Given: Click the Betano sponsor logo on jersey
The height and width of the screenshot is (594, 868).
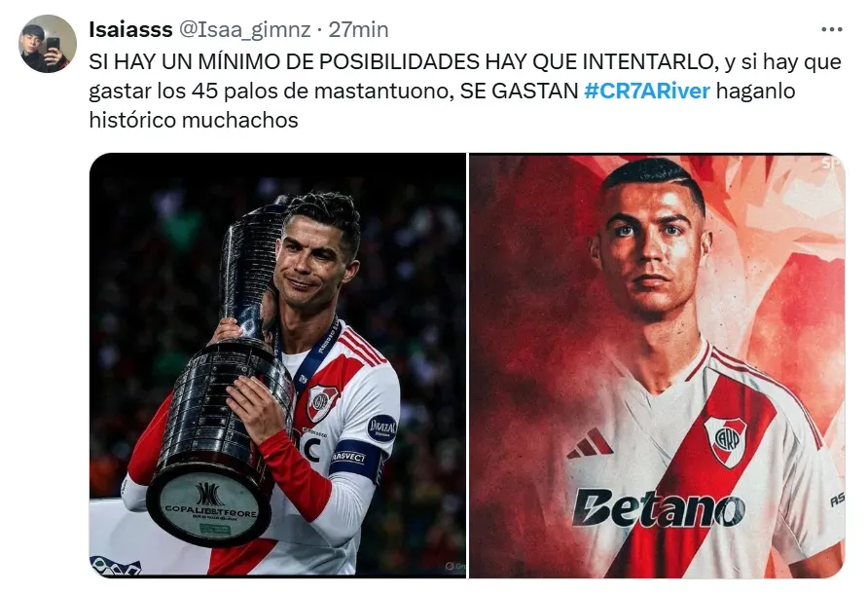Looking at the screenshot, I should pos(658,507).
